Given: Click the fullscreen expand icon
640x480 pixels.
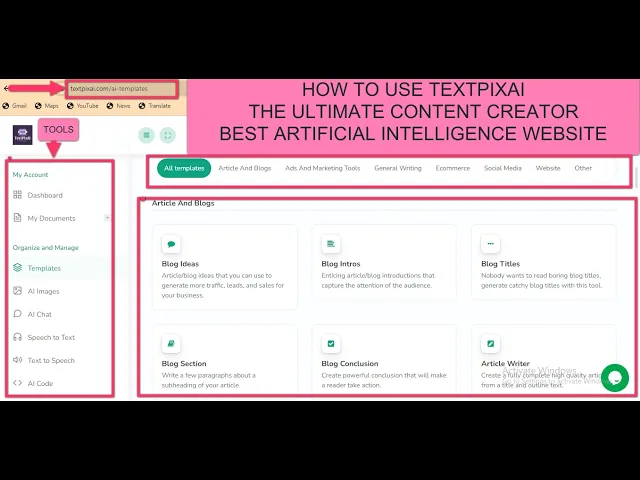Looking at the screenshot, I should click(x=168, y=135).
